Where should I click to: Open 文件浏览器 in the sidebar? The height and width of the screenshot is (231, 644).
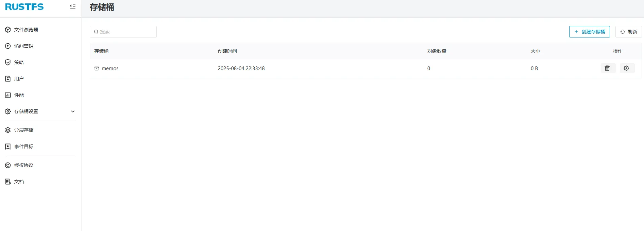pos(26,30)
